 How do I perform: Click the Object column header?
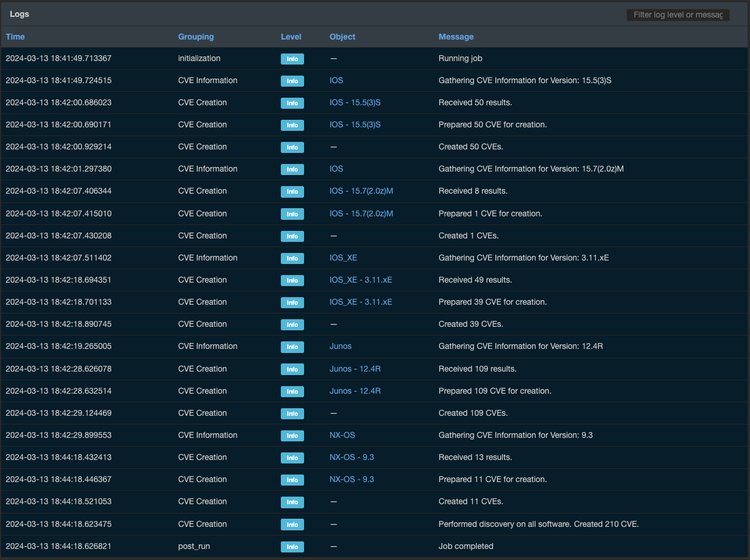click(342, 37)
